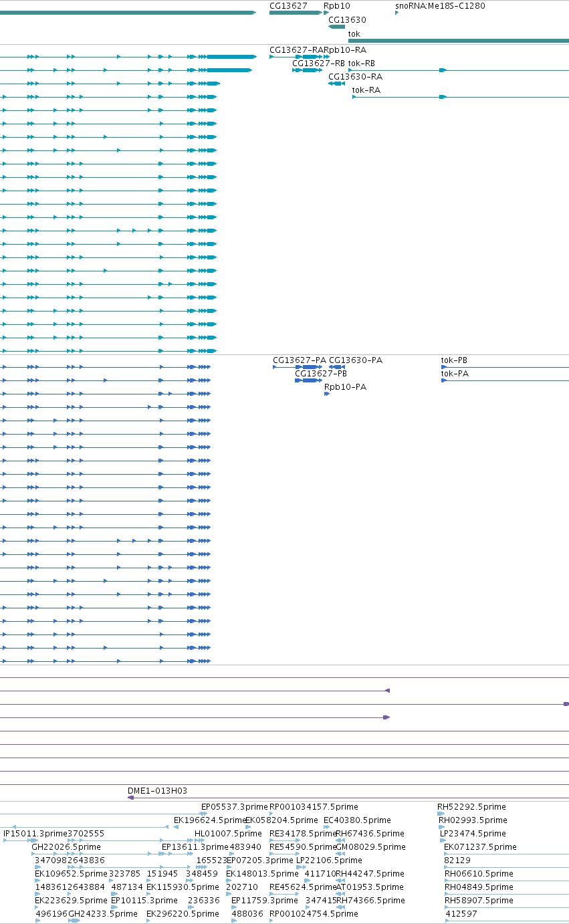Screen dimensions: 569x924
Task: Click EST label EP11759.3prime
Action: pos(265,901)
